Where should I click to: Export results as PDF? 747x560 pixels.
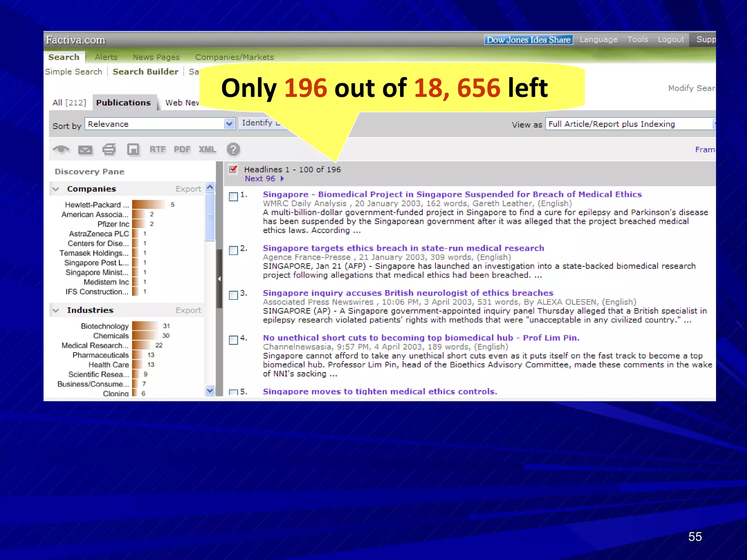[182, 149]
